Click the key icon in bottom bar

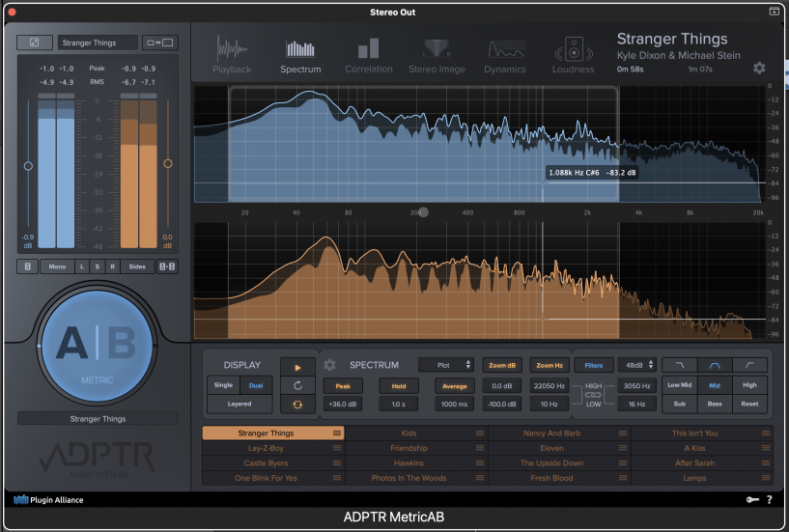(x=751, y=499)
